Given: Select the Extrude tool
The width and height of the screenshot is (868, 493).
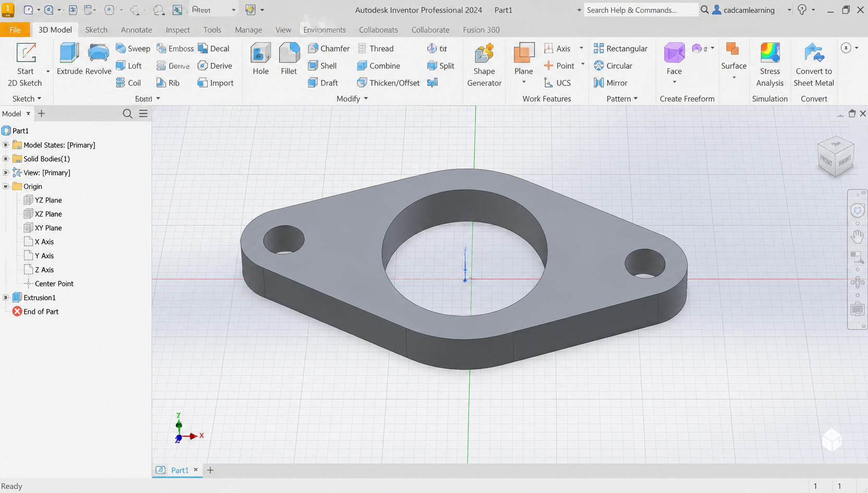Looking at the screenshot, I should 69,58.
